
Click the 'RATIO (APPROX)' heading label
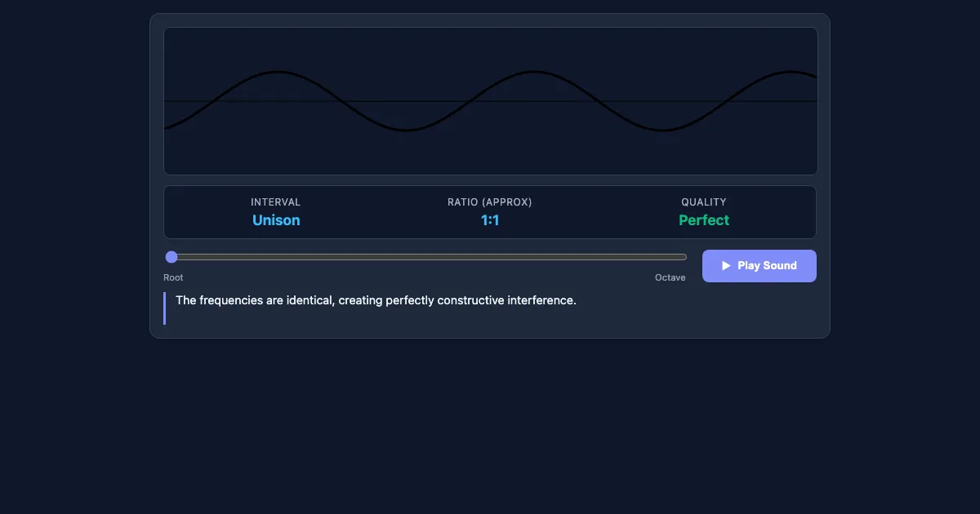click(490, 202)
